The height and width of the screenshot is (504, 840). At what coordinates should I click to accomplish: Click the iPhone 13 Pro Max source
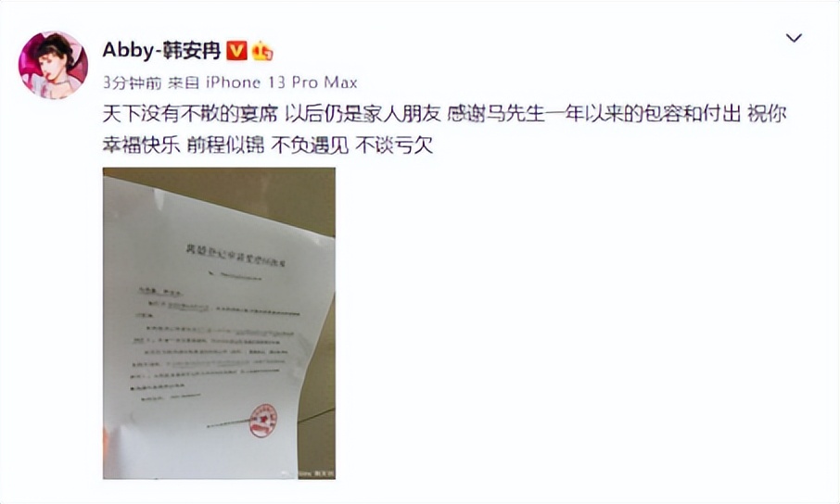[x=282, y=82]
